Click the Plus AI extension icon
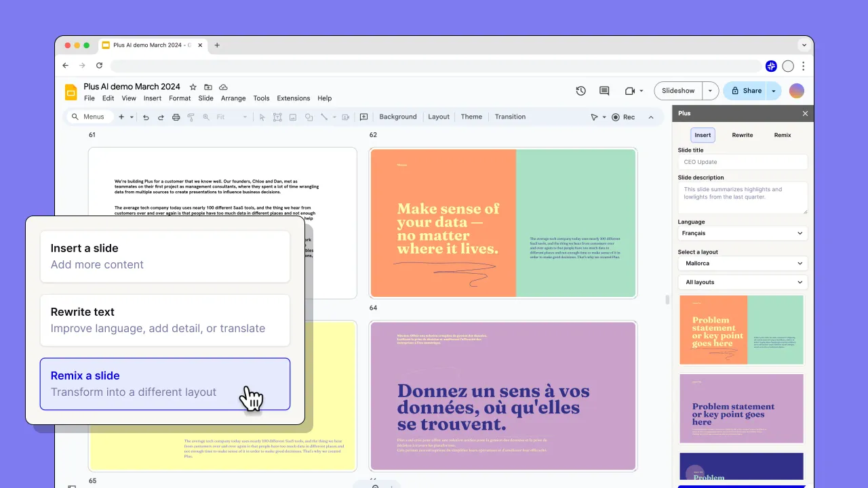Image resolution: width=868 pixels, height=488 pixels. 771,66
